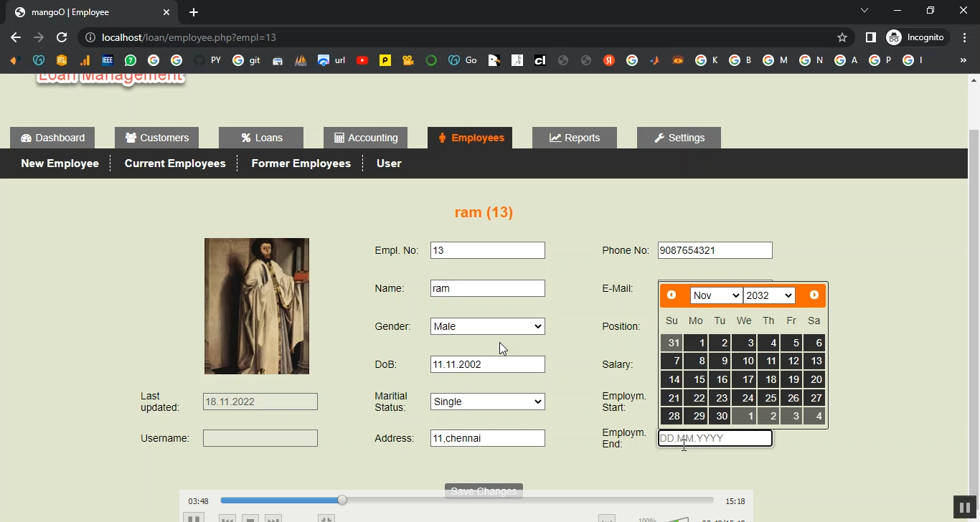The width and height of the screenshot is (980, 522).
Task: Open the yellow P bookmark icon
Action: tap(385, 60)
